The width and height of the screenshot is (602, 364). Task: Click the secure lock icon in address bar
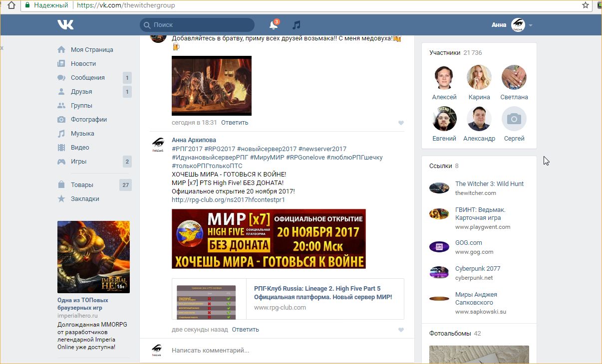tap(28, 5)
